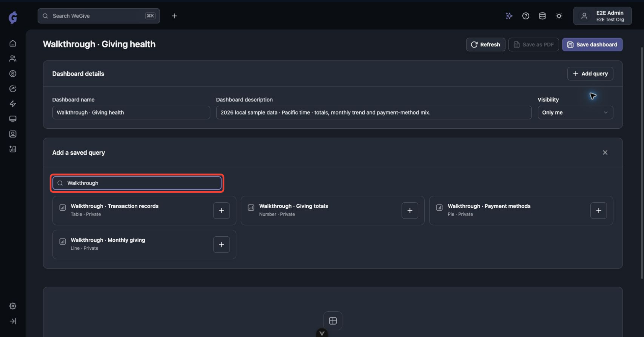Screen dimensions: 644x337
Task: Open the Visibility dropdown showing Only me
Action: 575,113
